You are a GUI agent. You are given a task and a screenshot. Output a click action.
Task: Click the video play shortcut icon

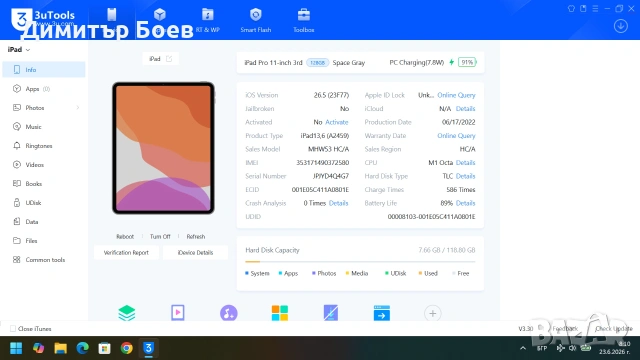tap(178, 313)
